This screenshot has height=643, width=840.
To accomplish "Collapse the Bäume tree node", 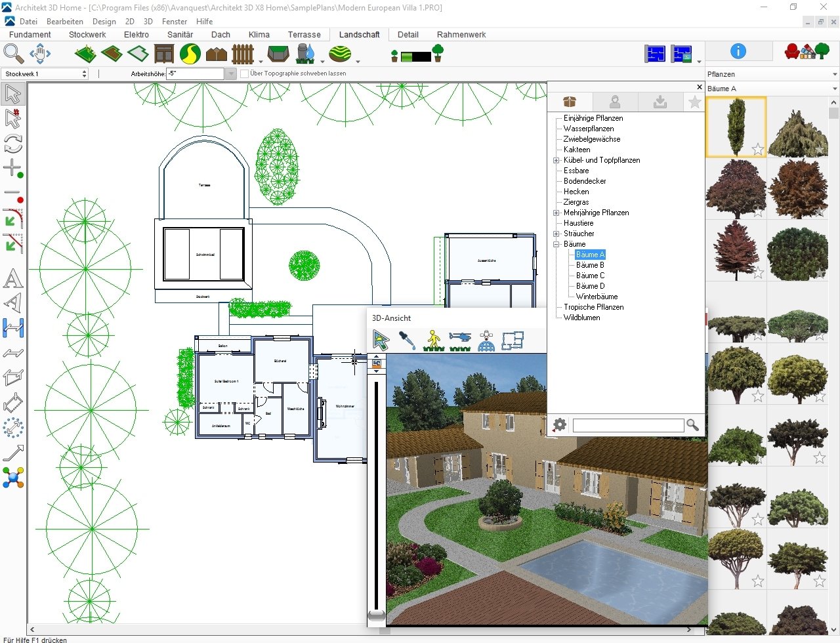I will 556,244.
